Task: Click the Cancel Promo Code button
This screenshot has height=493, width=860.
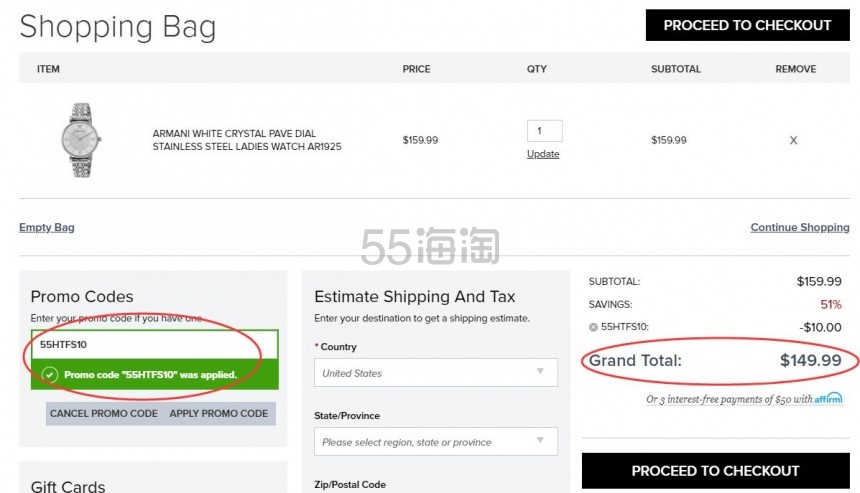Action: pyautogui.click(x=104, y=413)
